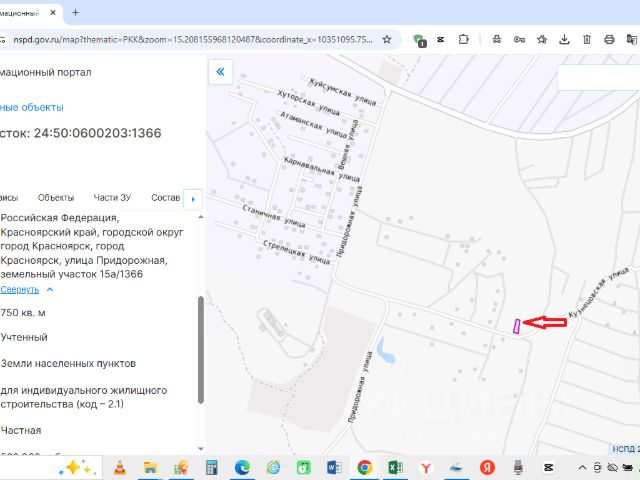Open the password manager key icon
This screenshot has width=640, height=480.
pos(519,40)
